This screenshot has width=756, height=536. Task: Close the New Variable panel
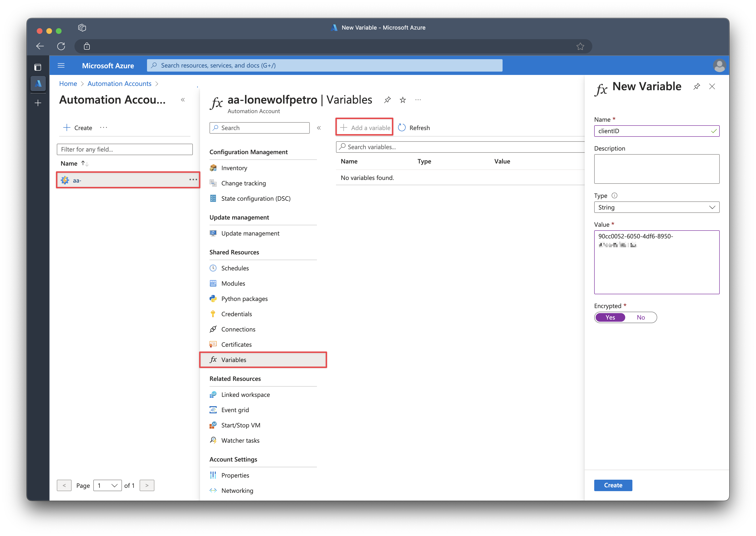coord(712,86)
